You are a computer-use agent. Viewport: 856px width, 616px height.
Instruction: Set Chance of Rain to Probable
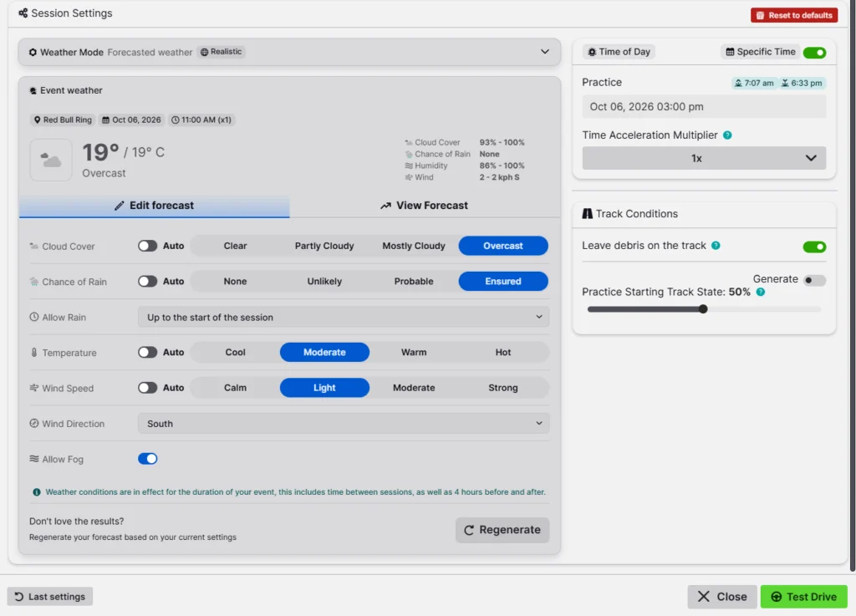[414, 282]
